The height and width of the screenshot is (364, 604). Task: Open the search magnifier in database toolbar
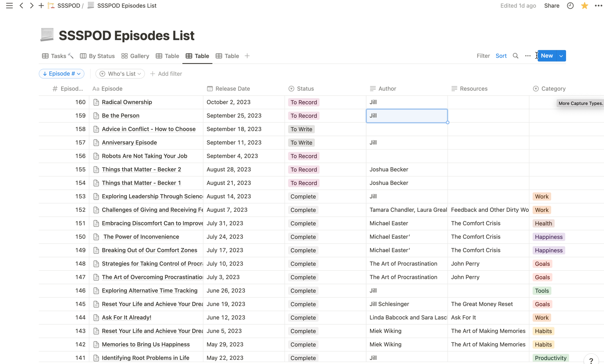pyautogui.click(x=515, y=56)
